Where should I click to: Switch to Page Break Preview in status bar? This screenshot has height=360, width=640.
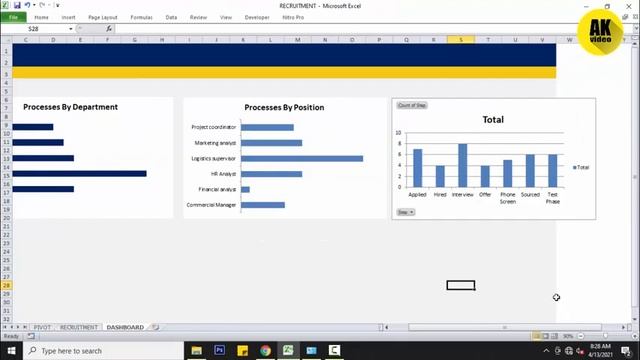pos(554,336)
